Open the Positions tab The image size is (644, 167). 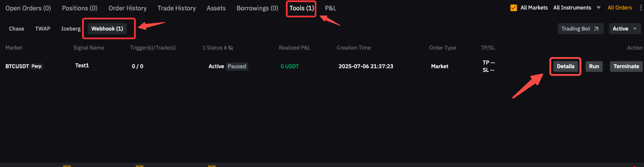click(80, 8)
